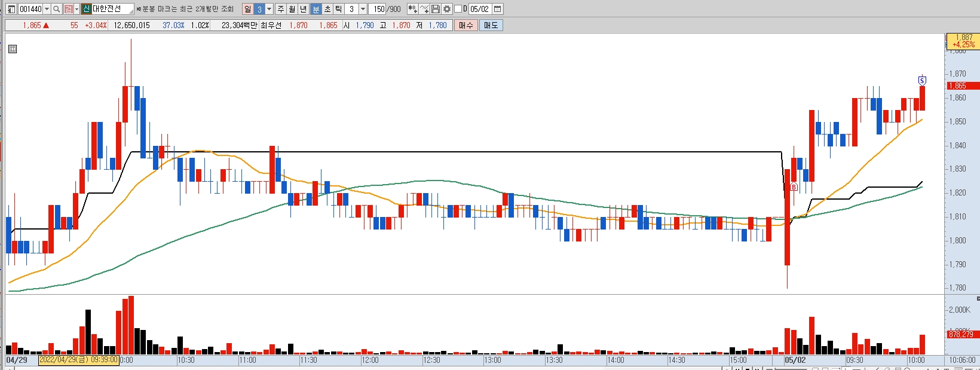The width and height of the screenshot is (980, 370).
Task: Open the calendar date picker icon
Action: (497, 9)
